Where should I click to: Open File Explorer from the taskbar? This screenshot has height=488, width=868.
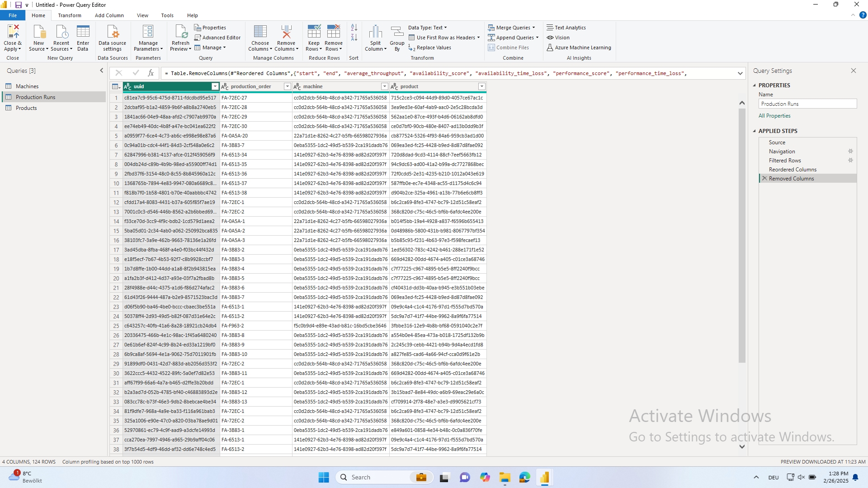(x=505, y=477)
